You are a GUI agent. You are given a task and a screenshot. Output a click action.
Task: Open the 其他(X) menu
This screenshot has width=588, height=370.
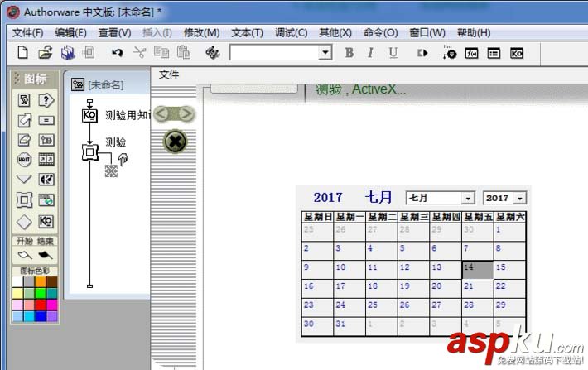335,33
